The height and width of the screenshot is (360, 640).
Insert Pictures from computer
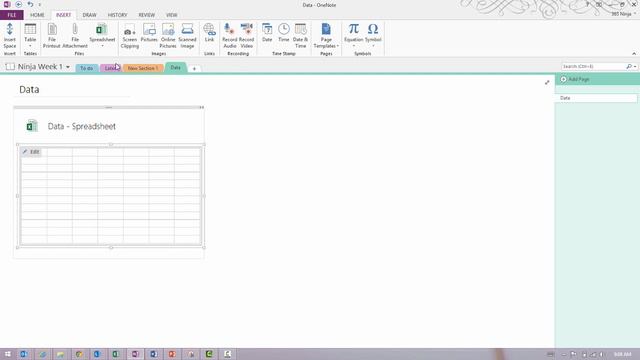(149, 33)
